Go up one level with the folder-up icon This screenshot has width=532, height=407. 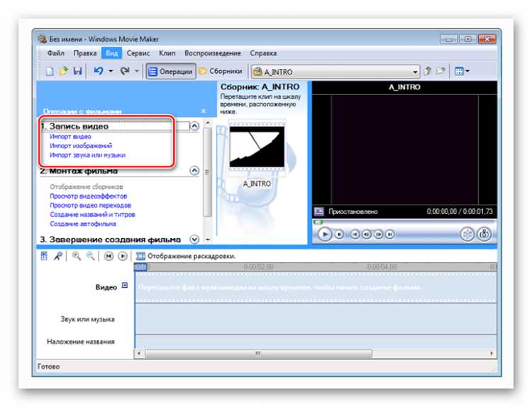(428, 71)
